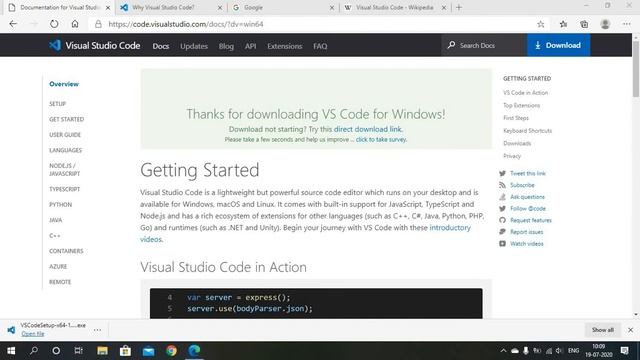Click the Twitter icon beside Tweet this link
This screenshot has height=360, width=640.
coord(502,173)
